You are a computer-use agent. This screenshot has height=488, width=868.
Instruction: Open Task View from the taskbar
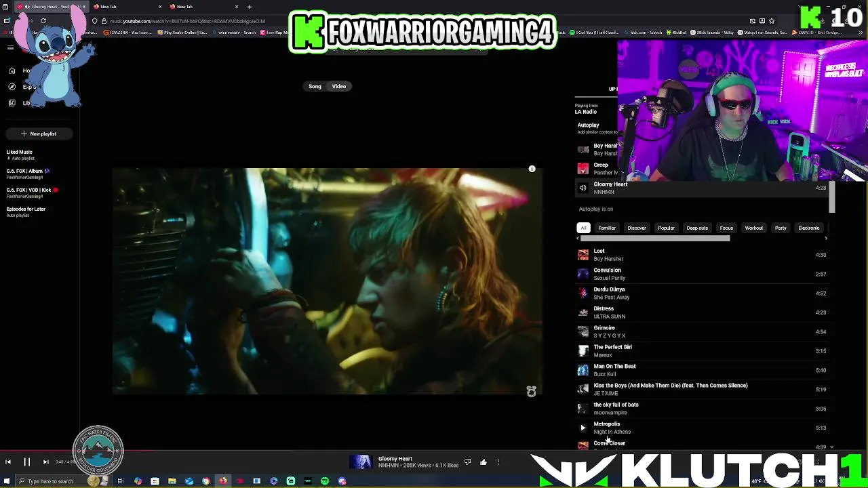pos(121,481)
